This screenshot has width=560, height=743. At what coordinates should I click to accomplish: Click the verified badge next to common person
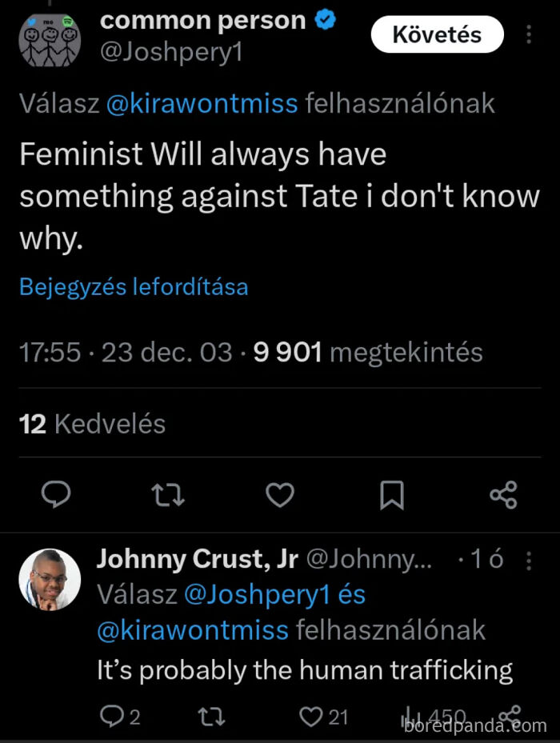(x=325, y=20)
